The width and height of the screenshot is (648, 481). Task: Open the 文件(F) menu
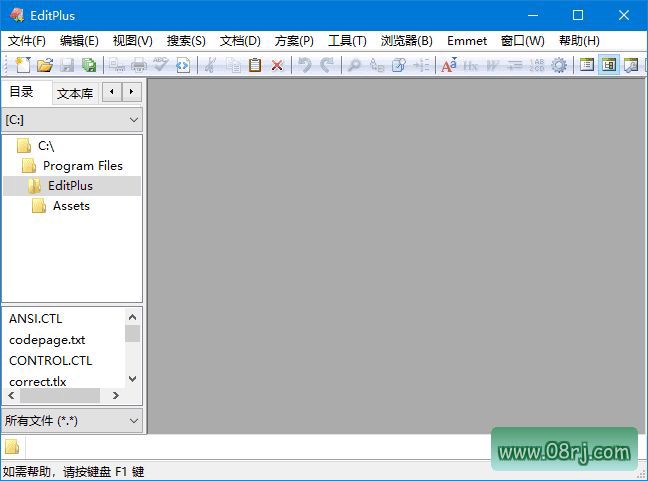[26, 41]
